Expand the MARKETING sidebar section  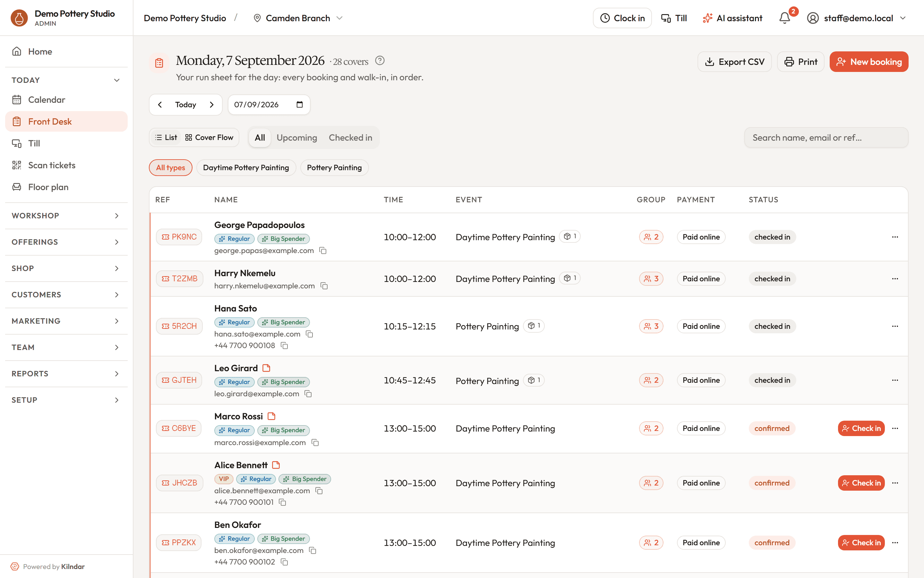(66, 321)
